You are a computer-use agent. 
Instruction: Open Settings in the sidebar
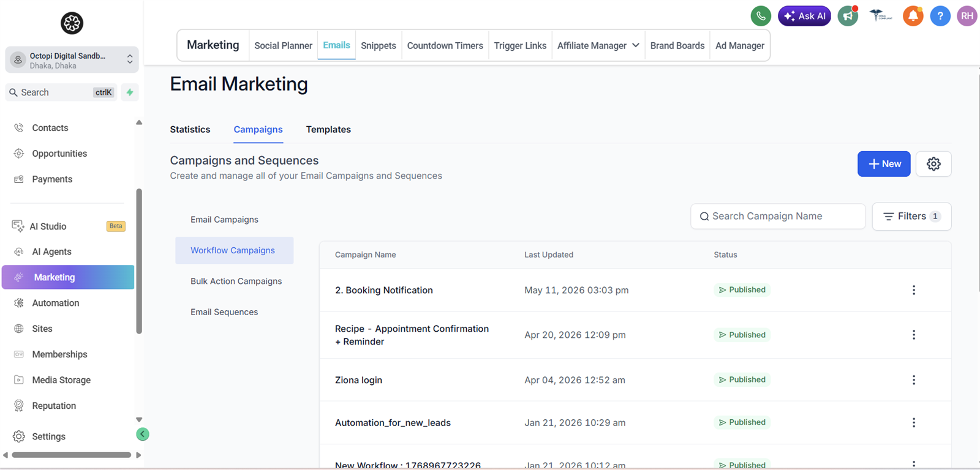[48, 436]
